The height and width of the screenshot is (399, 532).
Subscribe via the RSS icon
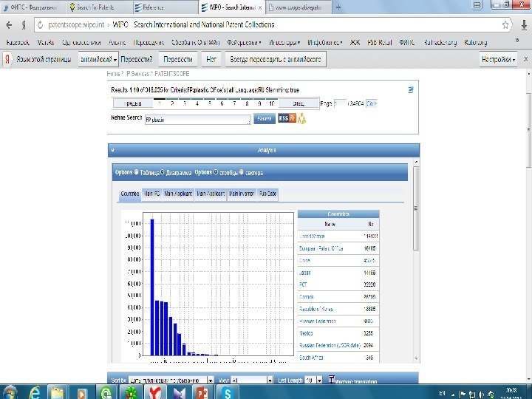coord(287,118)
